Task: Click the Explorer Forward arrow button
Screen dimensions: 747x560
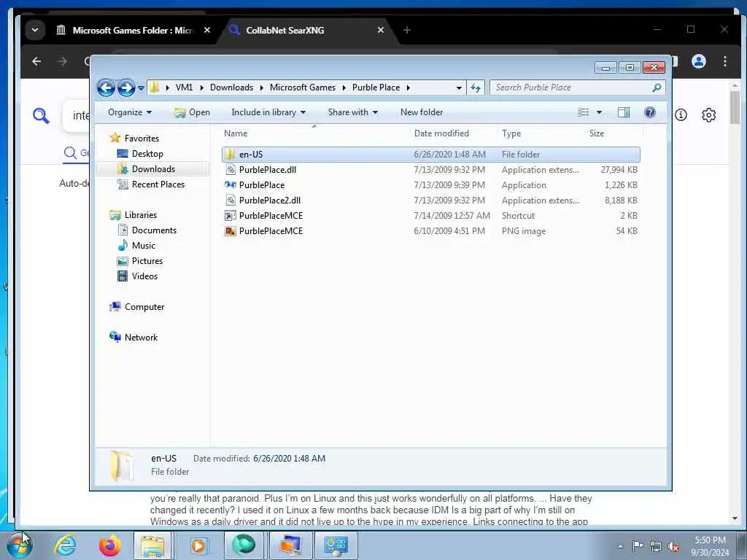Action: click(x=126, y=87)
